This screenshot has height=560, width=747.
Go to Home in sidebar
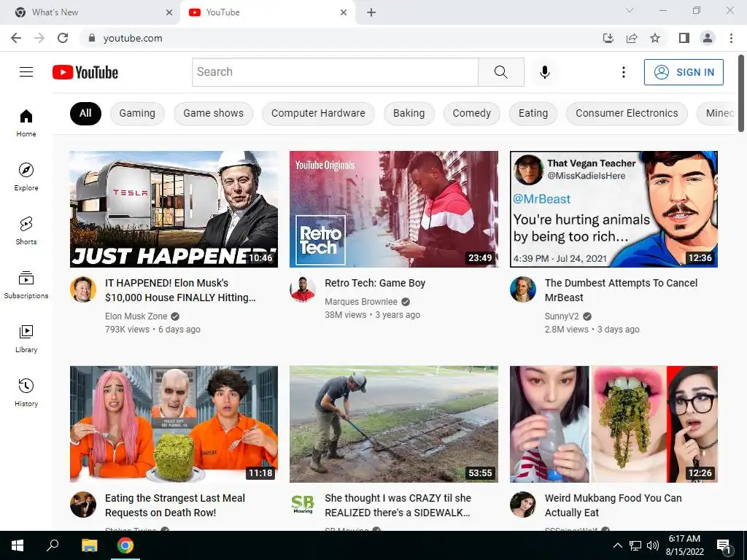[26, 123]
